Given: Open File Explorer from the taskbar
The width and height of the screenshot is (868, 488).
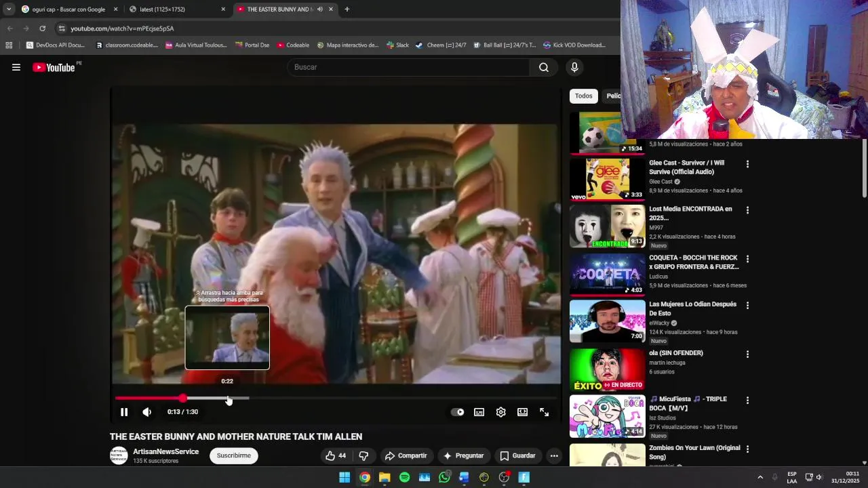Looking at the screenshot, I should [384, 477].
